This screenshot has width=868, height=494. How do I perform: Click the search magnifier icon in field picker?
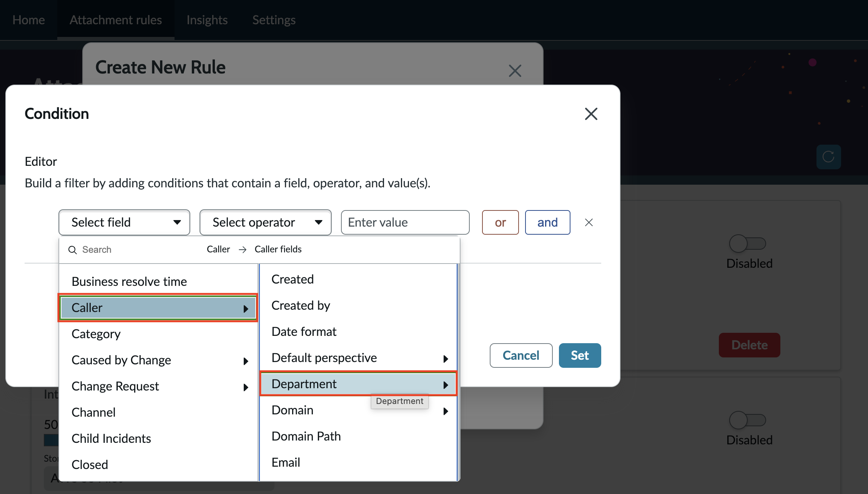(x=72, y=250)
